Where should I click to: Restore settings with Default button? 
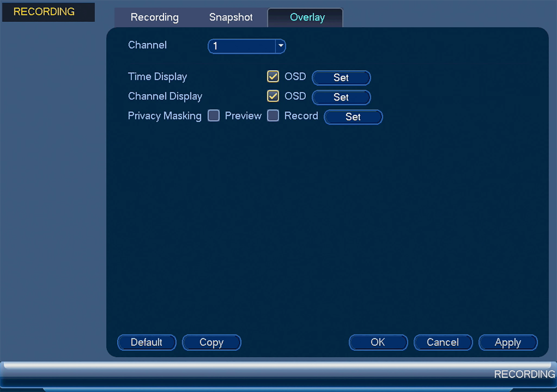click(147, 342)
